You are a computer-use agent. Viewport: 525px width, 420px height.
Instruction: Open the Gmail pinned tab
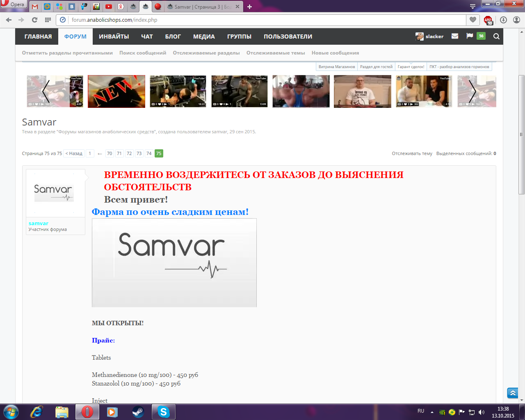tap(35, 7)
